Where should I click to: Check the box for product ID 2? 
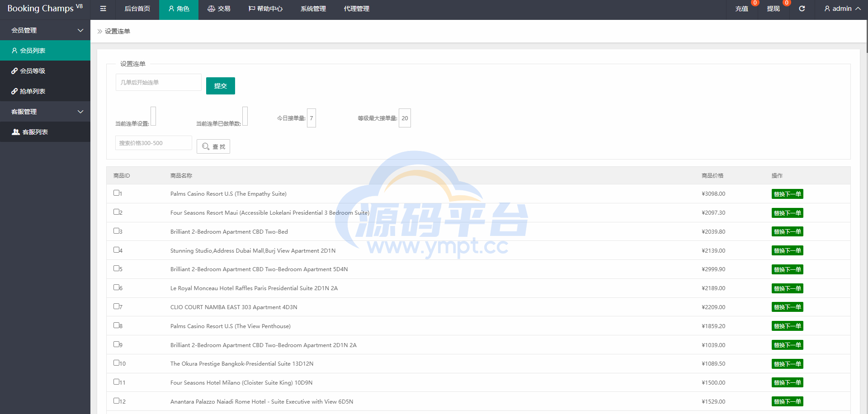(116, 212)
